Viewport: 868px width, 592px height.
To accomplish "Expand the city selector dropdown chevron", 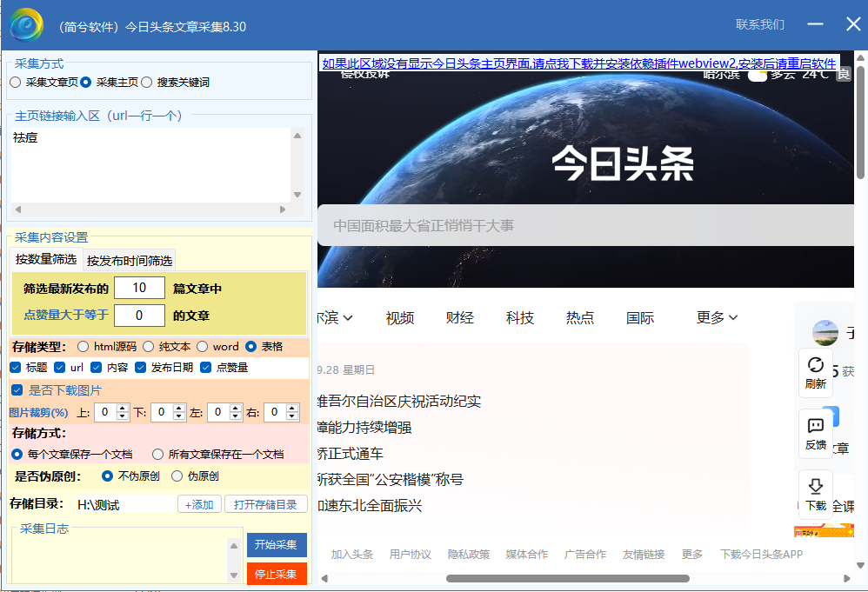I will (348, 318).
